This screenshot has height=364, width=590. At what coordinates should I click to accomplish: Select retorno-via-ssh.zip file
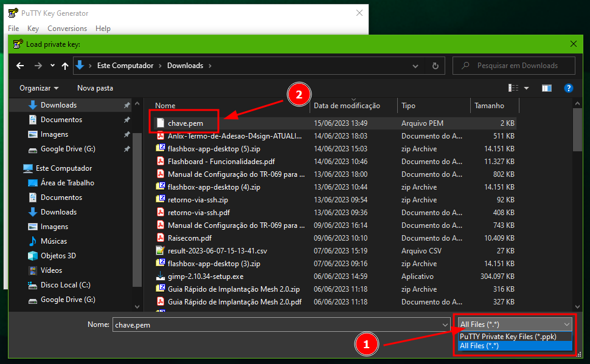pyautogui.click(x=198, y=200)
